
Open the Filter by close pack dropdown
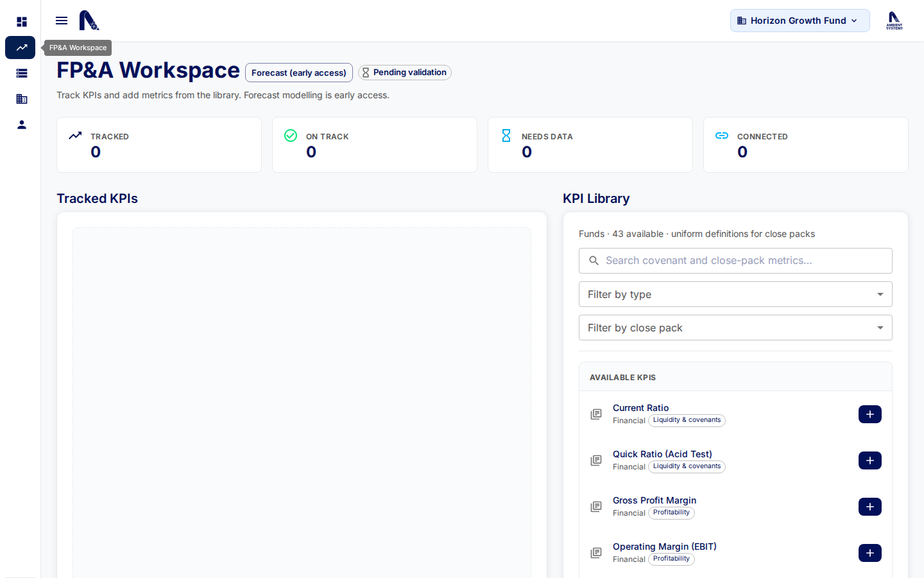coord(735,328)
